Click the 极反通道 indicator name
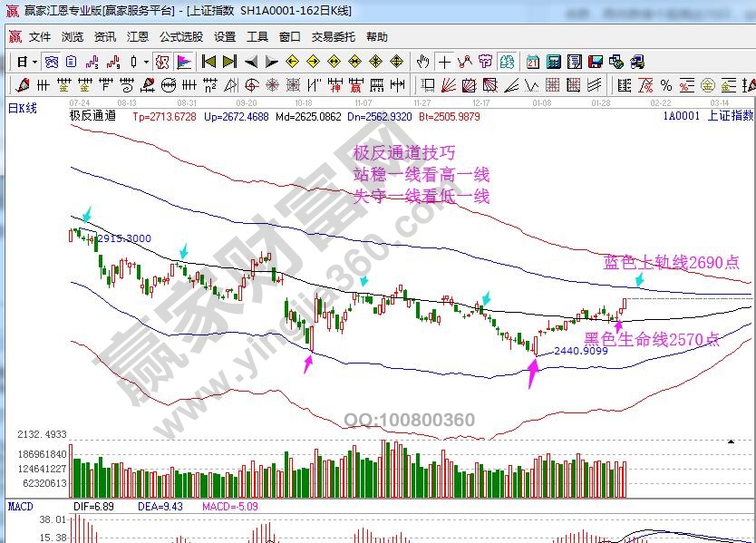 (x=93, y=115)
